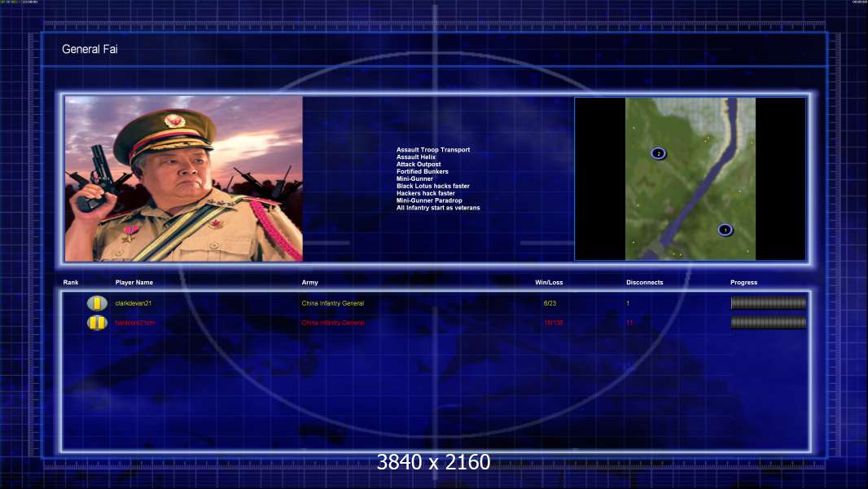
Task: Click the red player's disconnects value
Action: [629, 323]
